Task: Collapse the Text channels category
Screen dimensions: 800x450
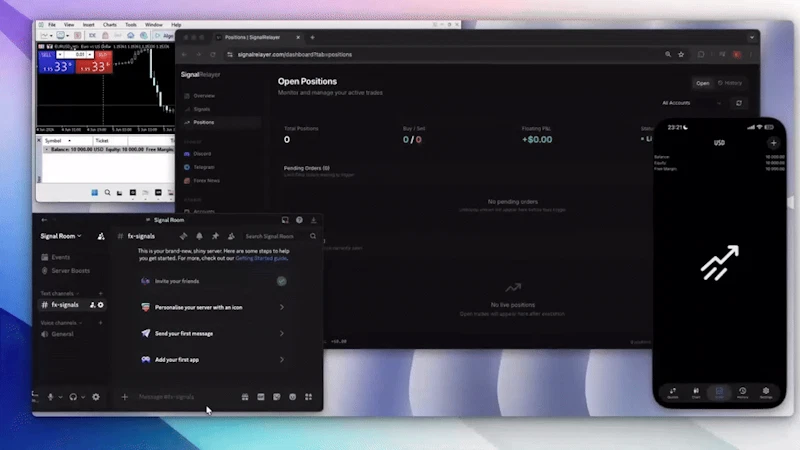Action: [60, 294]
